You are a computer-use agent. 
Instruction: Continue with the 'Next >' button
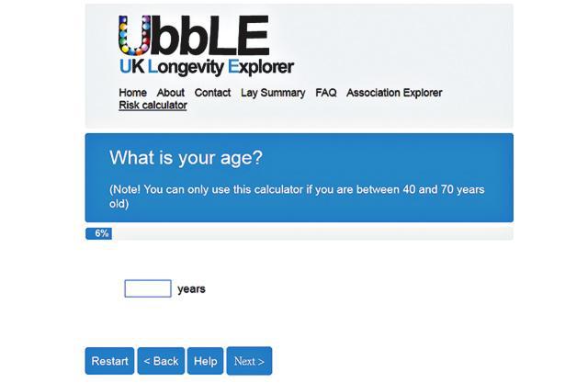pyautogui.click(x=249, y=361)
